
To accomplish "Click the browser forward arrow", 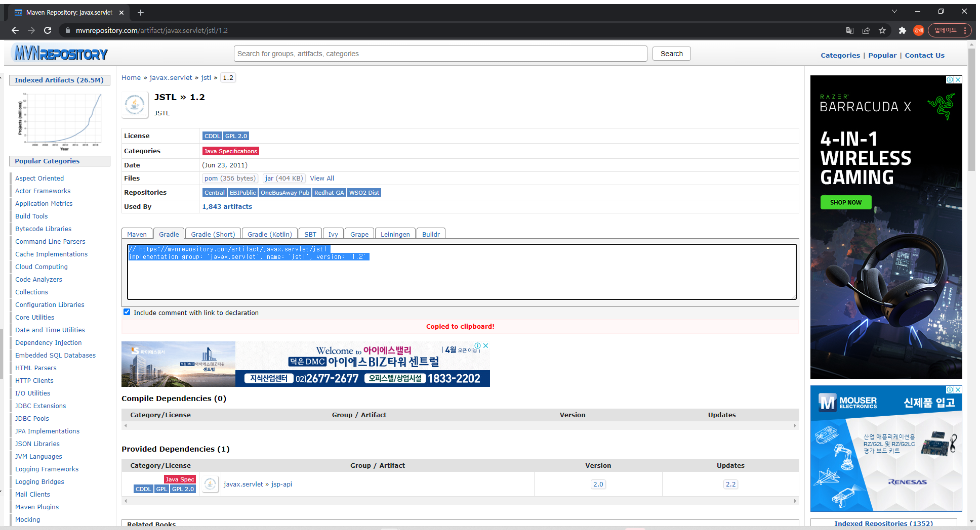I will coord(31,30).
